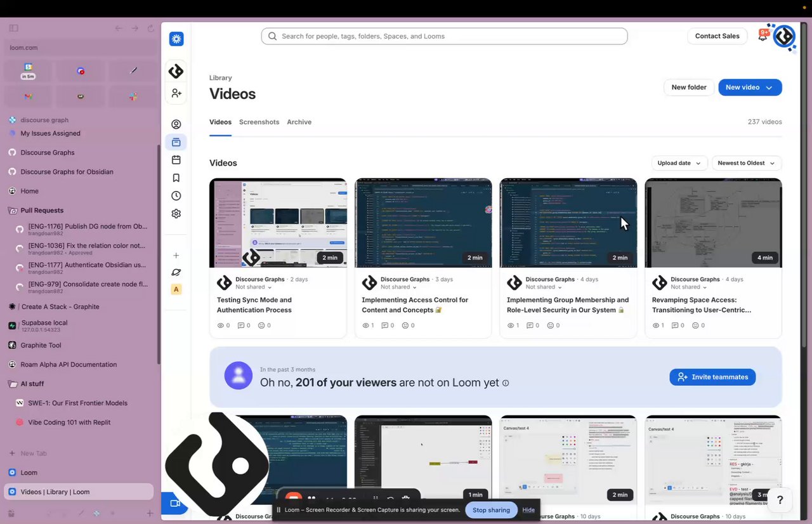This screenshot has width=812, height=524.
Task: Open the Loom home logo icon
Action: coord(176,39)
